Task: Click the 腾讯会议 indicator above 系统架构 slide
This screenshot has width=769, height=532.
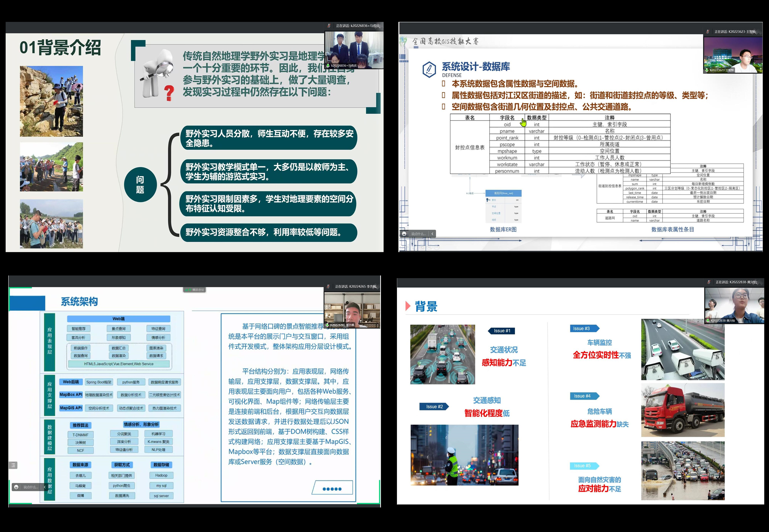Action: tap(195, 290)
